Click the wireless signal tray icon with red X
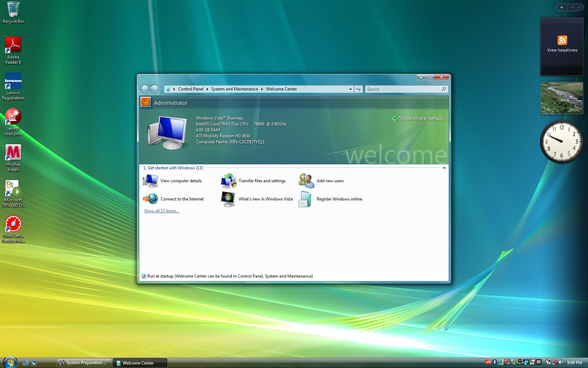The height and width of the screenshot is (368, 588). coord(507,362)
